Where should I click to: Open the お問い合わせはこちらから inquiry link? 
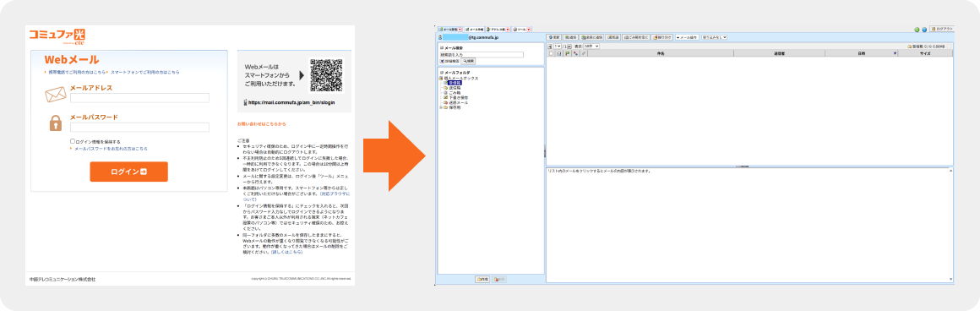coord(261,124)
